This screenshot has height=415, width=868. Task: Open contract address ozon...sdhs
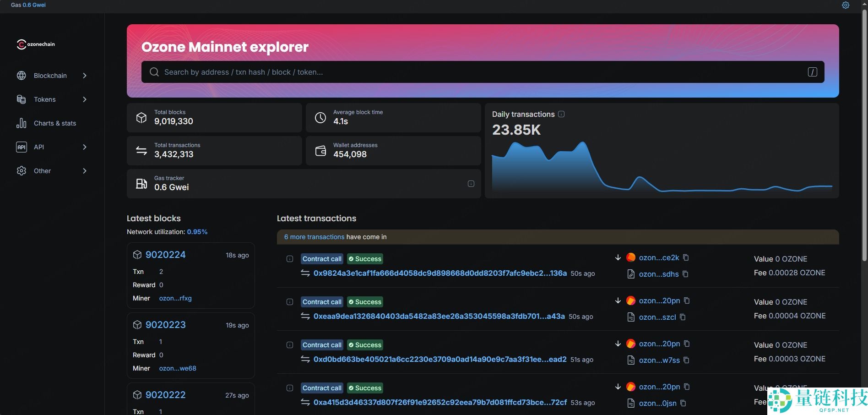[659, 274]
